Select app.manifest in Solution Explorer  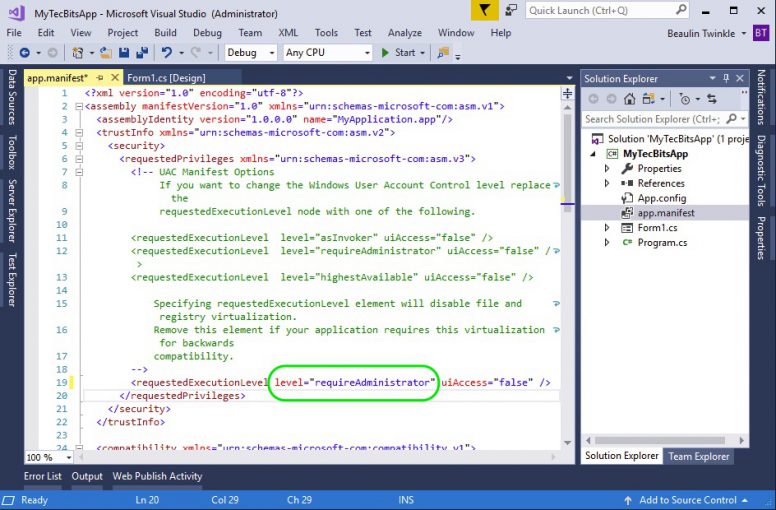pyautogui.click(x=666, y=213)
